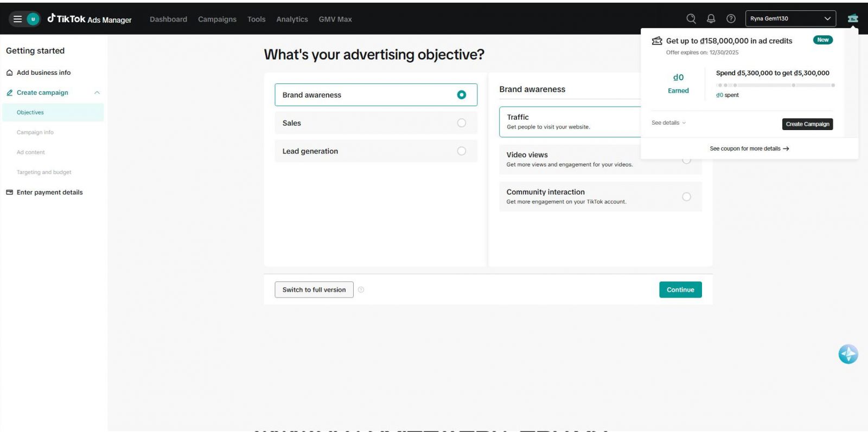Screen dimensions: 868x432
Task: Collapse the Create campaign section
Action: tap(97, 93)
